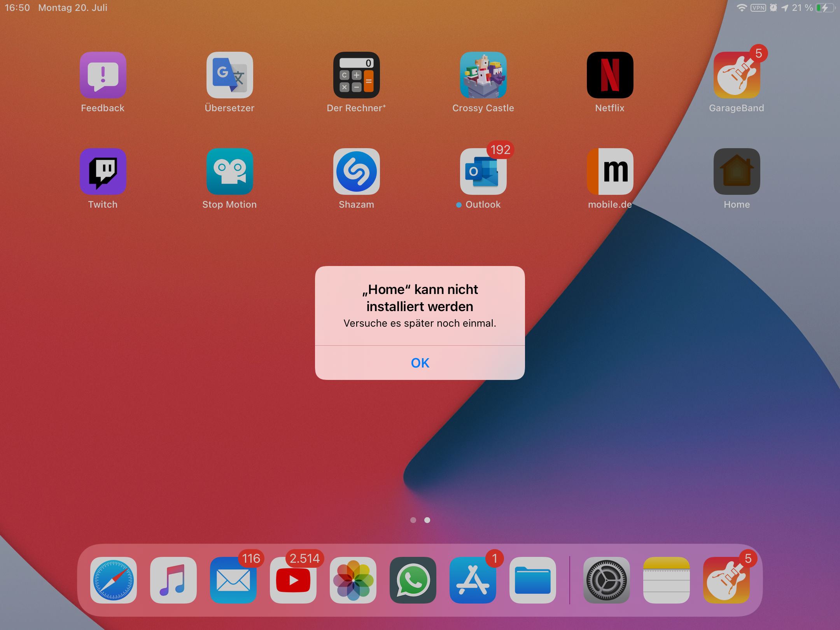The image size is (840, 630).
Task: Open GarageBand on the home screen grid
Action: (737, 75)
